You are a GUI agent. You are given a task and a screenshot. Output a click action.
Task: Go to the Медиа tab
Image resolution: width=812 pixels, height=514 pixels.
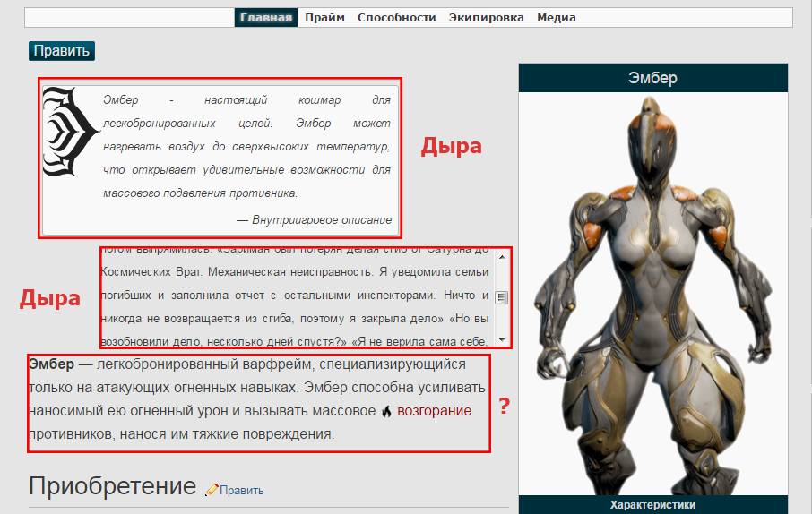556,17
